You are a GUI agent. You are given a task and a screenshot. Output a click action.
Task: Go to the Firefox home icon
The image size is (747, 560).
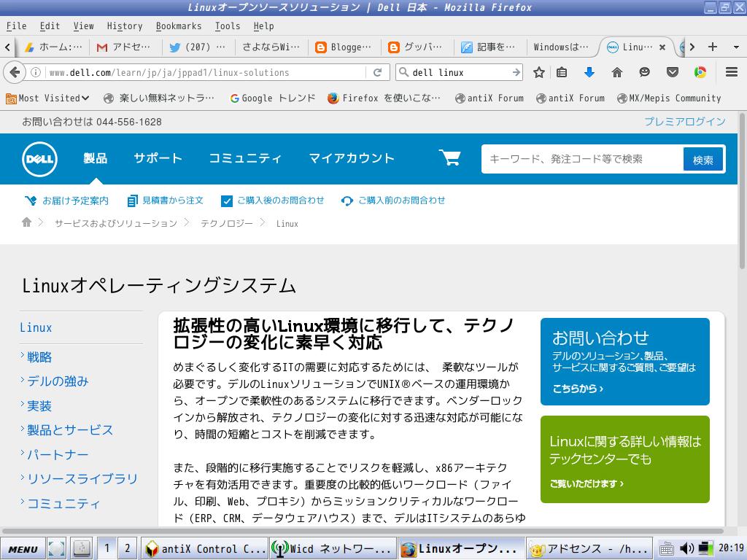617,72
